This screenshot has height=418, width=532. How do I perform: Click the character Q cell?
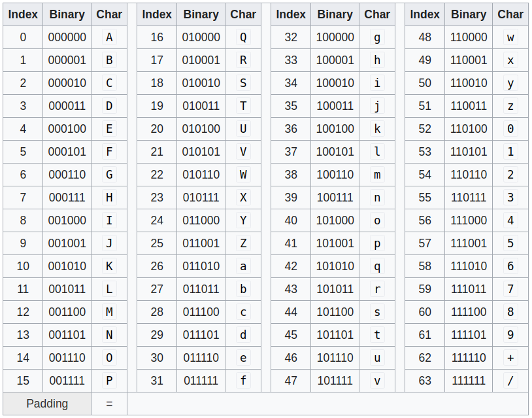coord(243,37)
